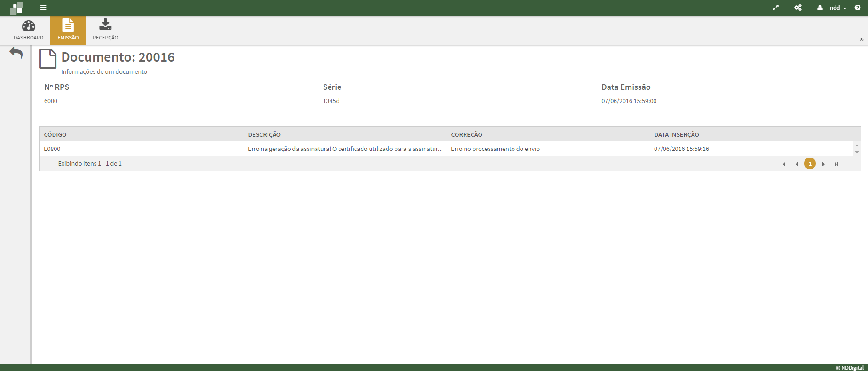This screenshot has width=868, height=371.
Task: Select page 1 in pagination
Action: pyautogui.click(x=810, y=164)
